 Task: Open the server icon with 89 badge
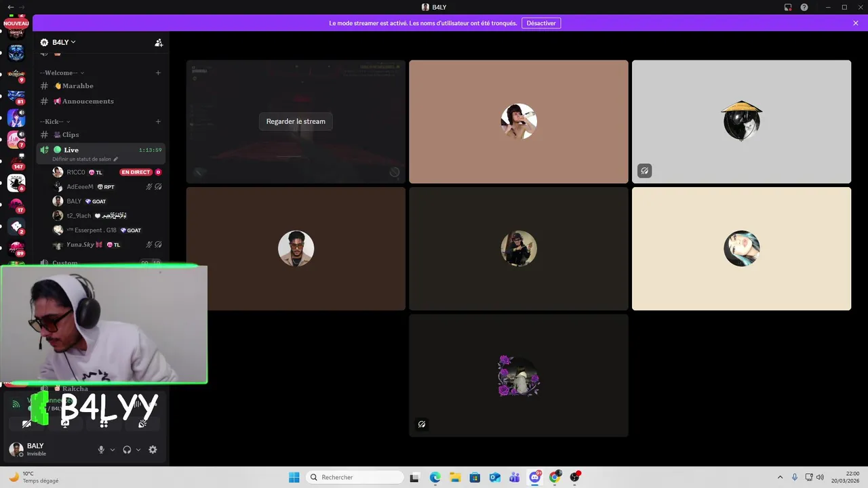16,248
